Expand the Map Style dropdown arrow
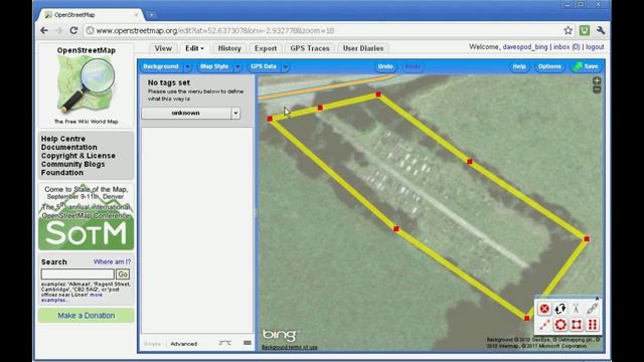 pos(237,67)
